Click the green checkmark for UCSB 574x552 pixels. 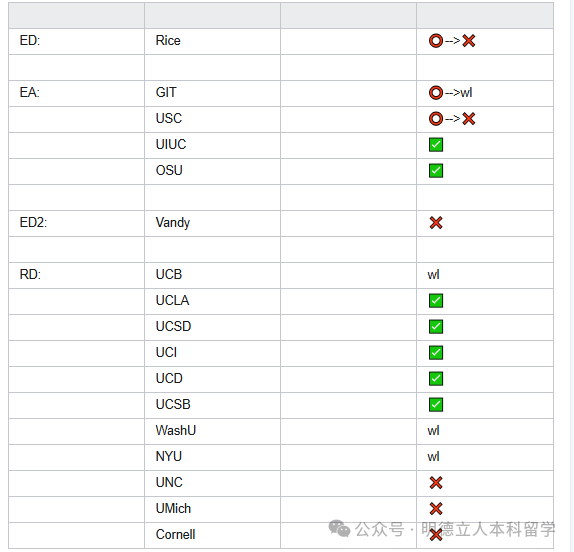point(436,404)
